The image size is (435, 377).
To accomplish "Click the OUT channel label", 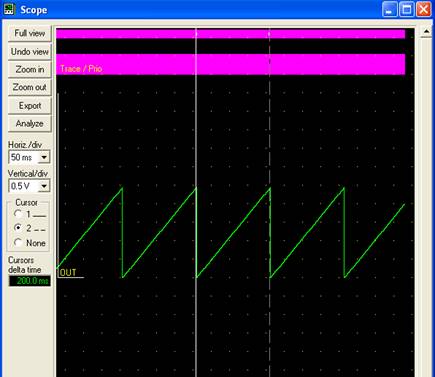I will pos(68,273).
